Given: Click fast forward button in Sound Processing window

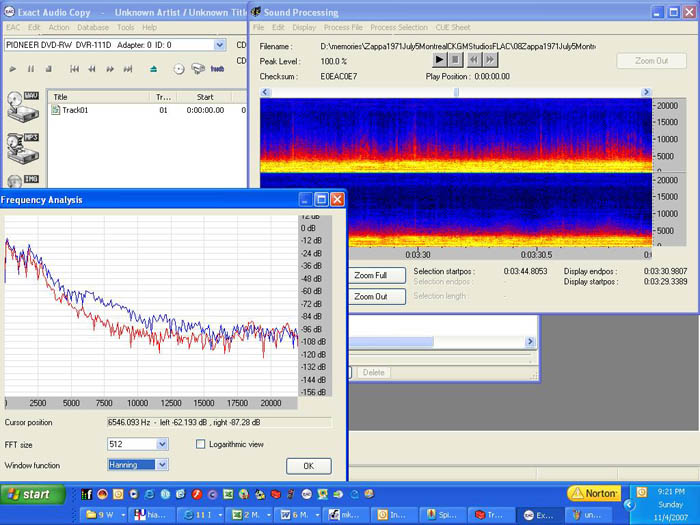Looking at the screenshot, I should pos(490,59).
